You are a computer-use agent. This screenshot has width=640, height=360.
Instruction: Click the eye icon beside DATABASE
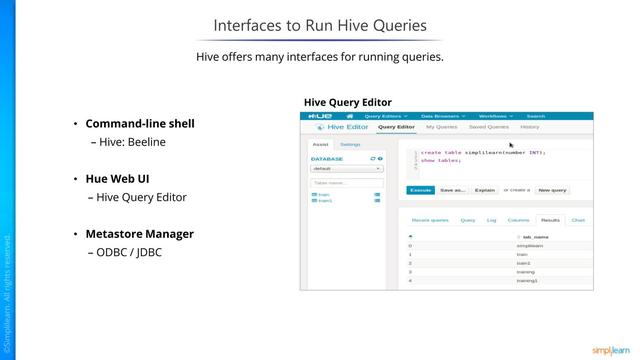pyautogui.click(x=380, y=159)
